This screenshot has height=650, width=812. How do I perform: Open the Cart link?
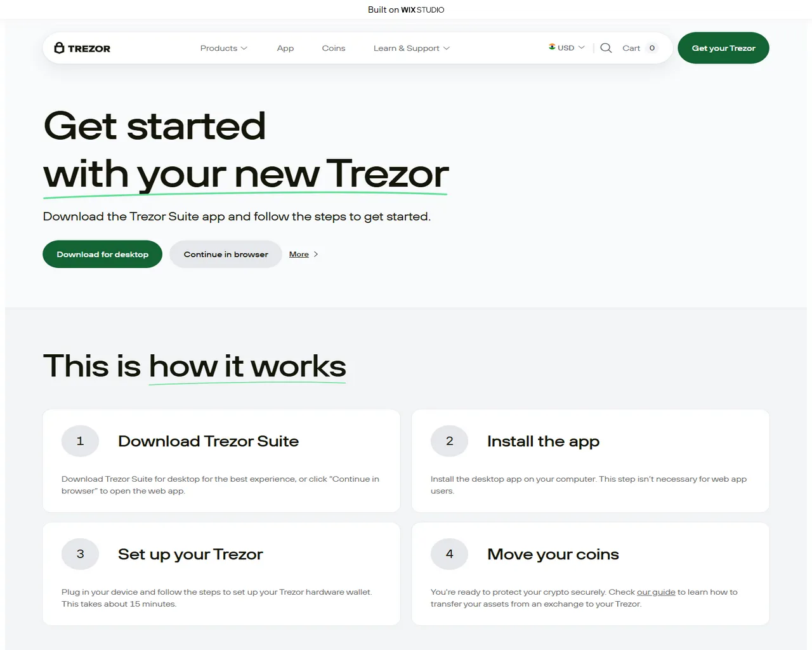pos(631,48)
